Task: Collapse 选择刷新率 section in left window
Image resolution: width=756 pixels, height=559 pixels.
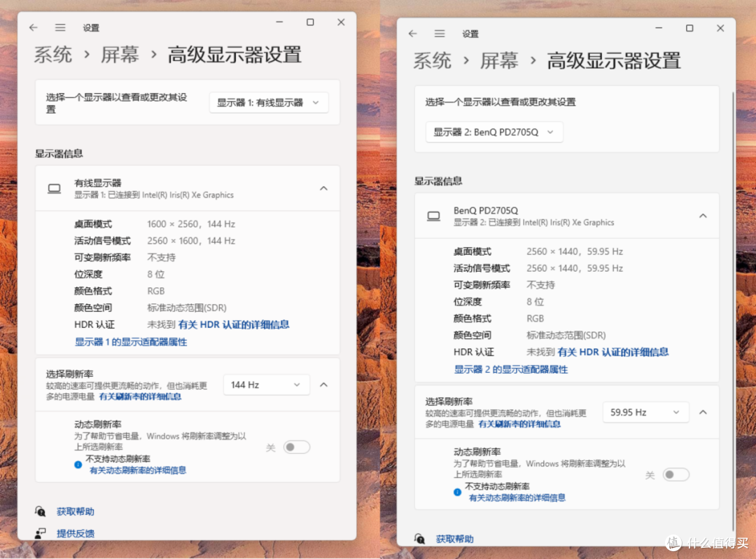Action: click(324, 385)
